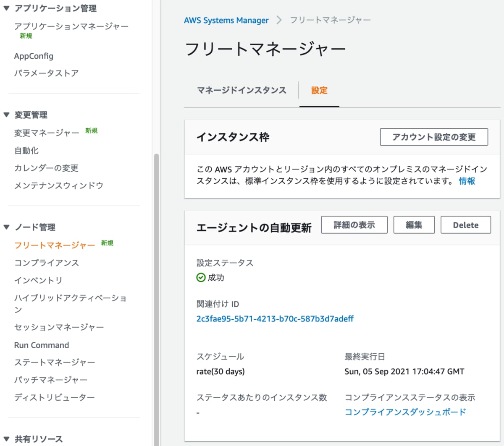This screenshot has width=504, height=446.
Task: Open Run Command in sidebar
Action: click(42, 345)
